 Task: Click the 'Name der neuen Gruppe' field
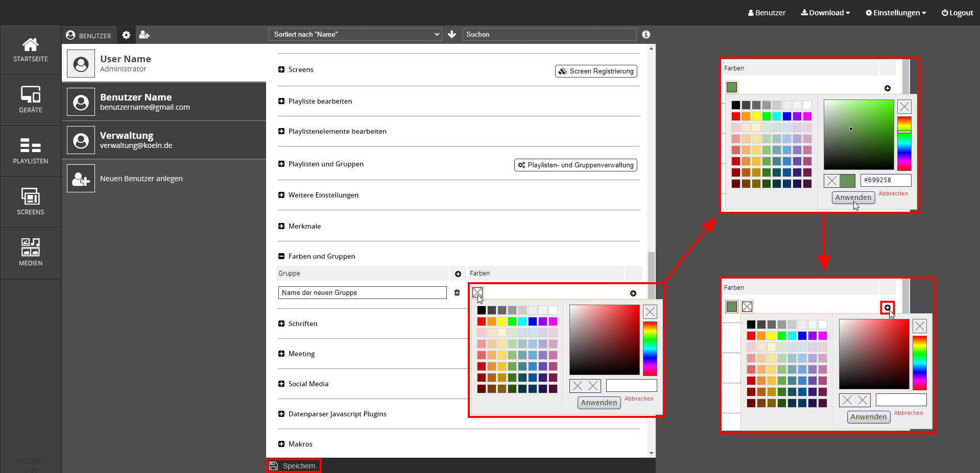pos(362,293)
